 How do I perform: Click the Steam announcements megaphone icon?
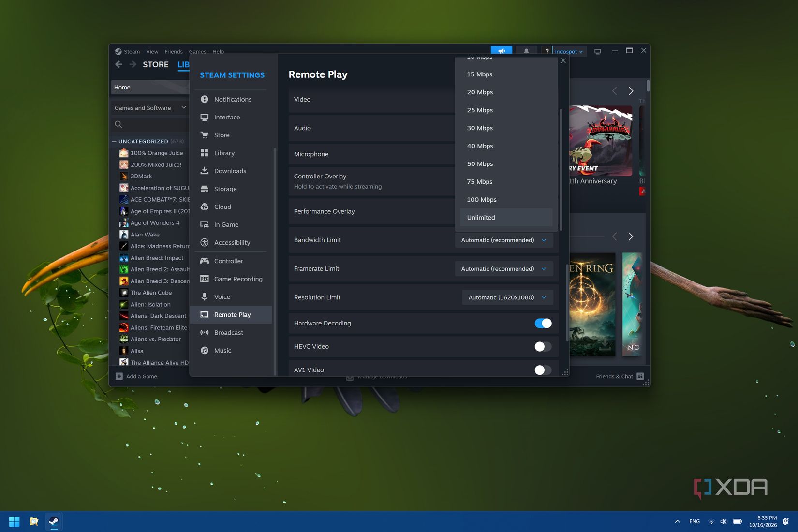(502, 51)
